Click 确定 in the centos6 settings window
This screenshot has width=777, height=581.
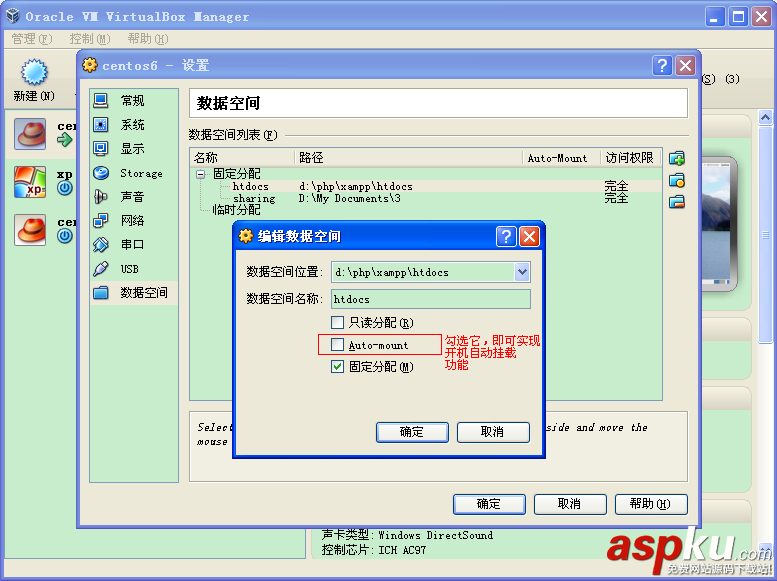[x=489, y=504]
